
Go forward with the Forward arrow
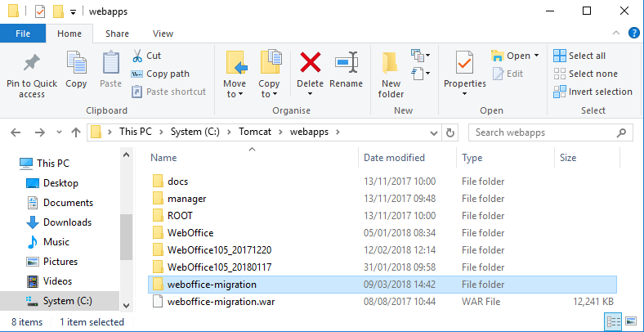40,132
